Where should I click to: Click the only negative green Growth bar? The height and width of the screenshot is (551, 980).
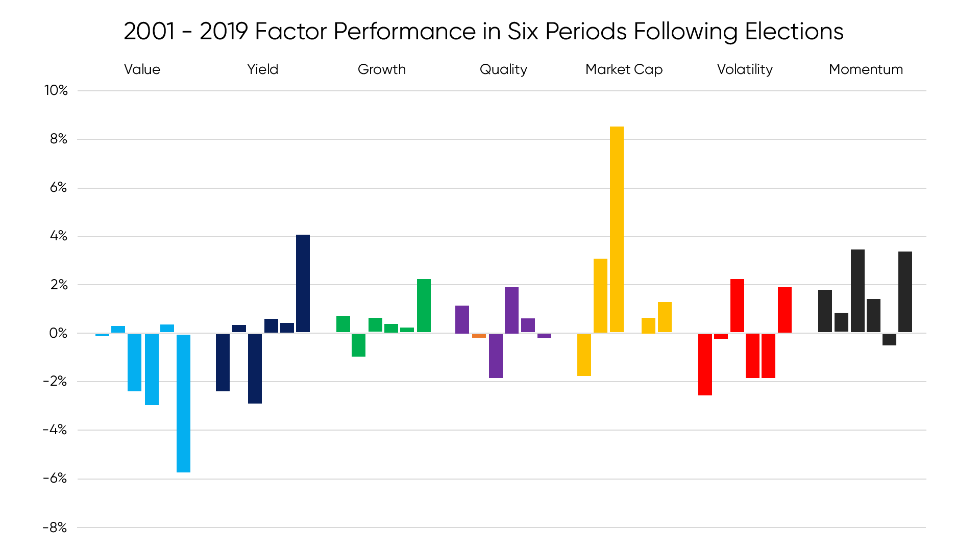pos(358,345)
